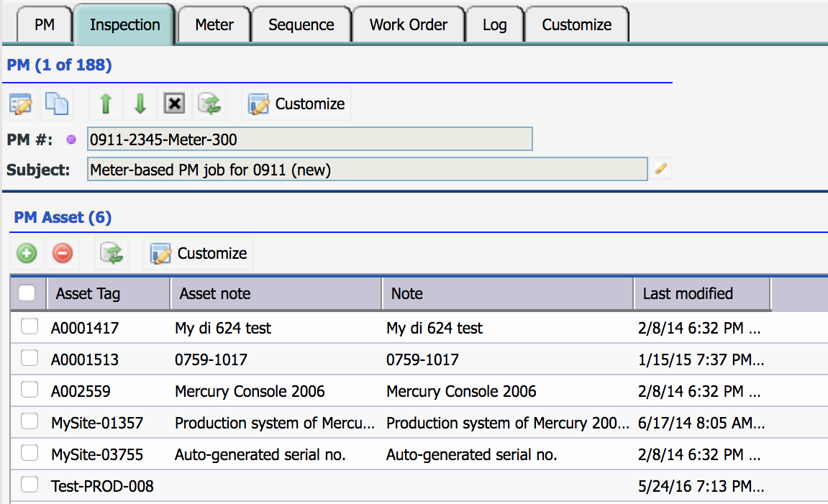828x504 pixels.
Task: Check the A0001513 row checkbox
Action: click(x=29, y=358)
